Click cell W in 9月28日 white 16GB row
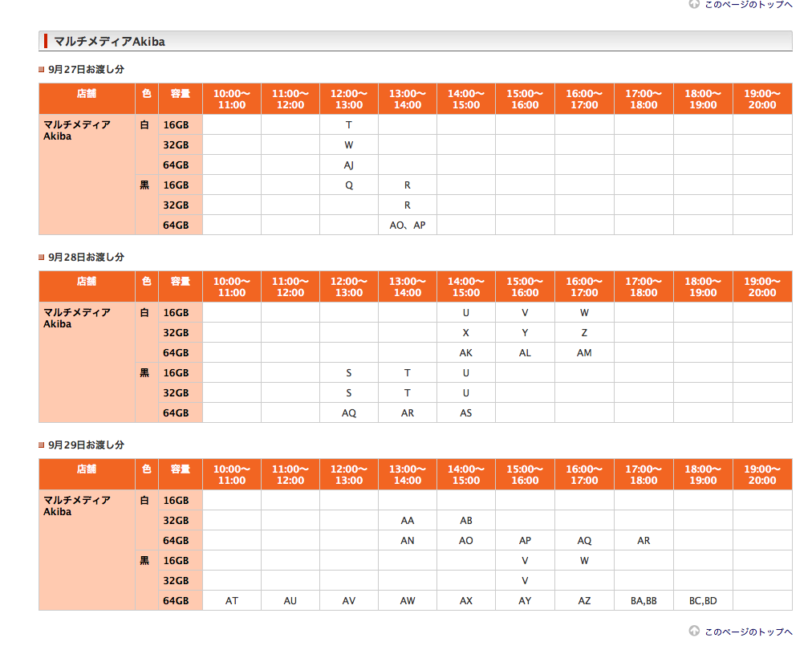Viewport: 812px width, 654px height. point(585,313)
